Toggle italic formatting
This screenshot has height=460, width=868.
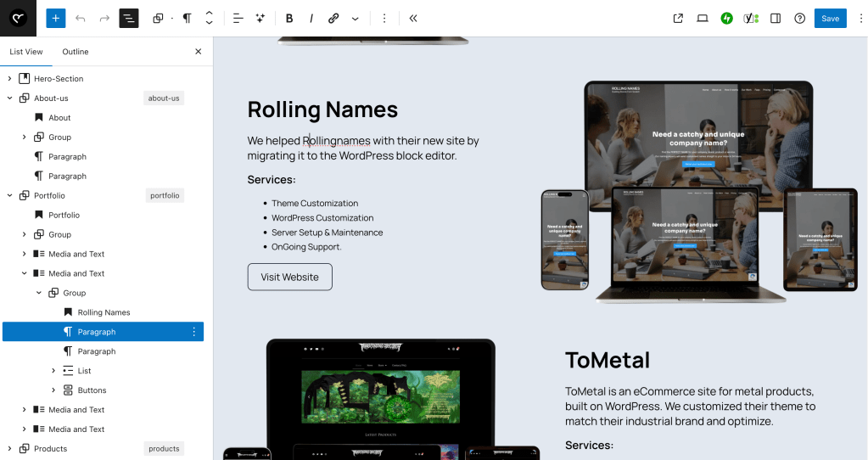(x=311, y=19)
